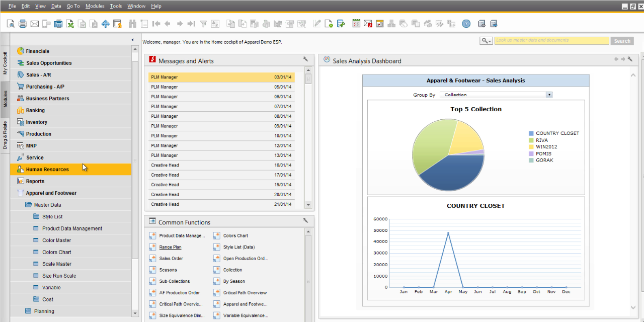Open the Modules menu
Viewport: 644px width, 322px height.
(95, 6)
